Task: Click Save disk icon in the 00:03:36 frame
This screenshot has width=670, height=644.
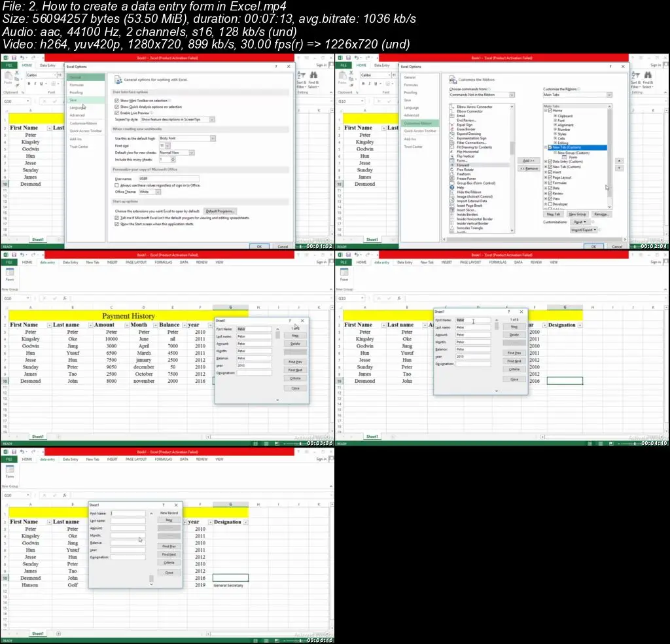Action: click(14, 255)
